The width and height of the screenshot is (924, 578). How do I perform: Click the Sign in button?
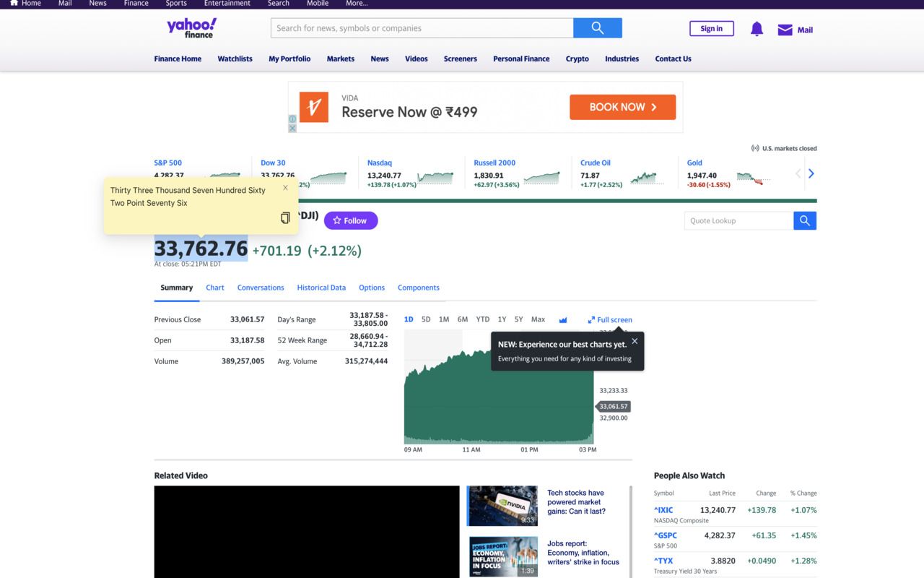tap(712, 29)
